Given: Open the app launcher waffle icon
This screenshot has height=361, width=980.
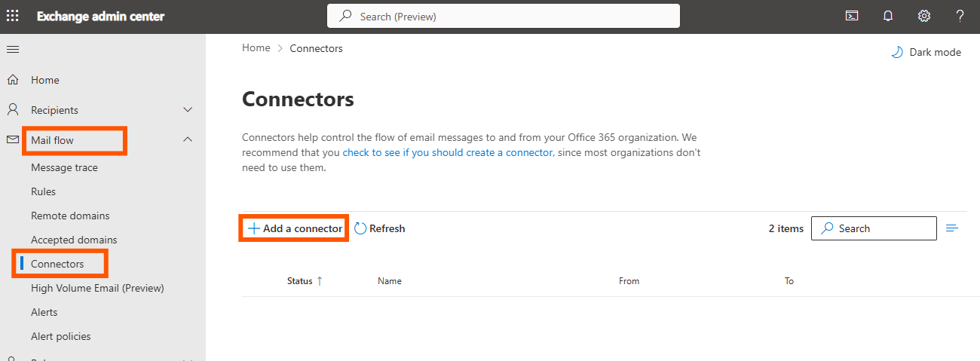Looking at the screenshot, I should [x=13, y=16].
